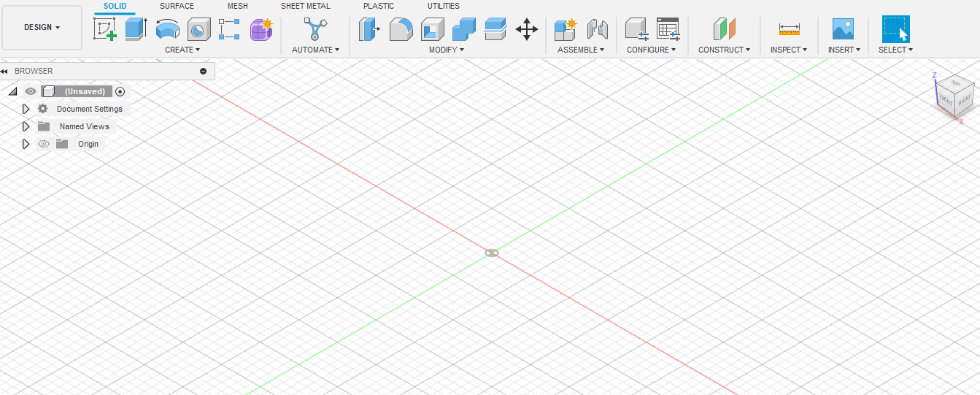Image resolution: width=980 pixels, height=395 pixels.
Task: Select the Offset Plane construct tool
Action: (x=724, y=29)
